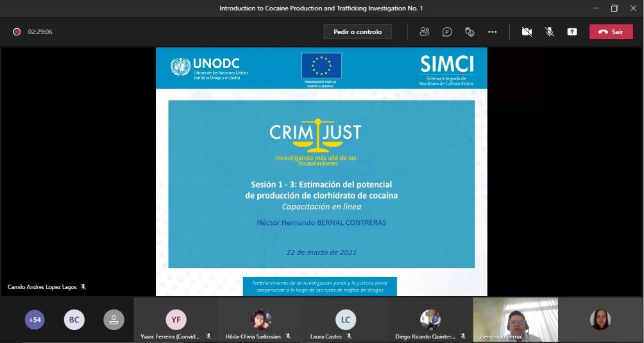Select the BC participant avatar
Viewport: 644px width, 343px height.
[74, 320]
